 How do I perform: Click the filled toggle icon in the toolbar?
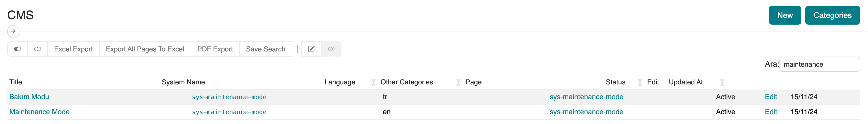pos(17,49)
